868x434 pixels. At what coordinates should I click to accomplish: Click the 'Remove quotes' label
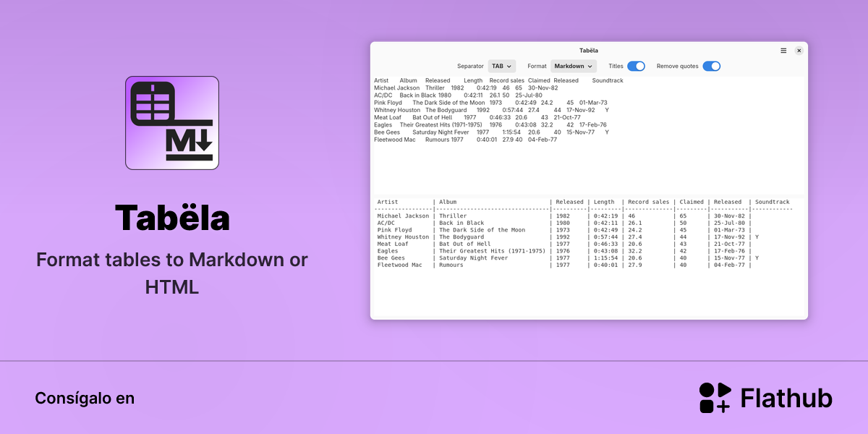click(678, 66)
